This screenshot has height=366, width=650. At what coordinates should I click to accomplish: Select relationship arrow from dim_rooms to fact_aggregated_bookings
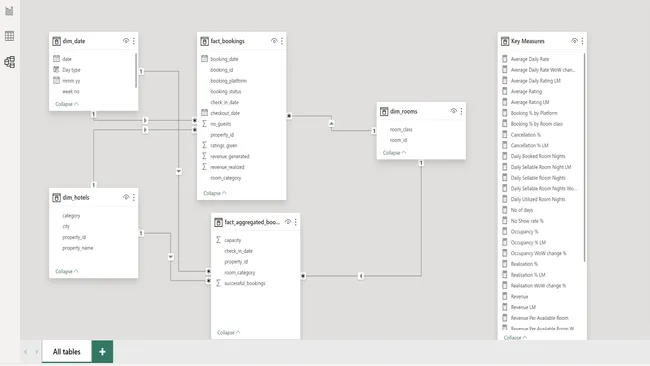(x=361, y=276)
